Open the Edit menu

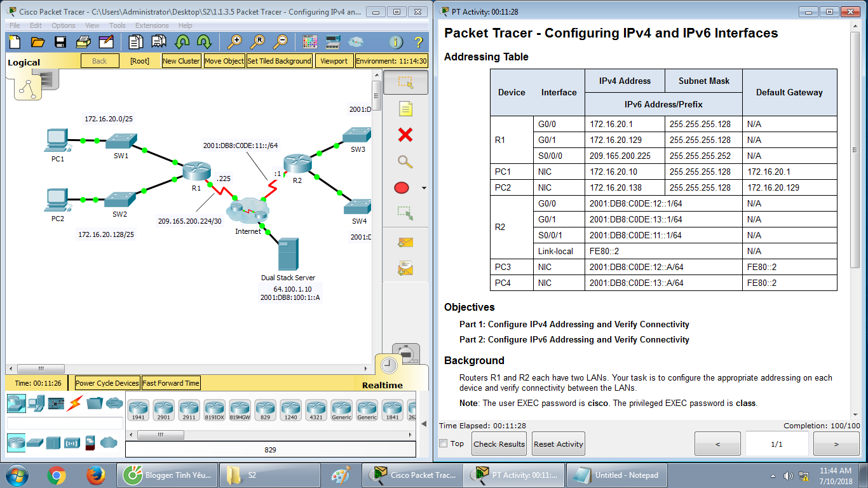point(36,25)
